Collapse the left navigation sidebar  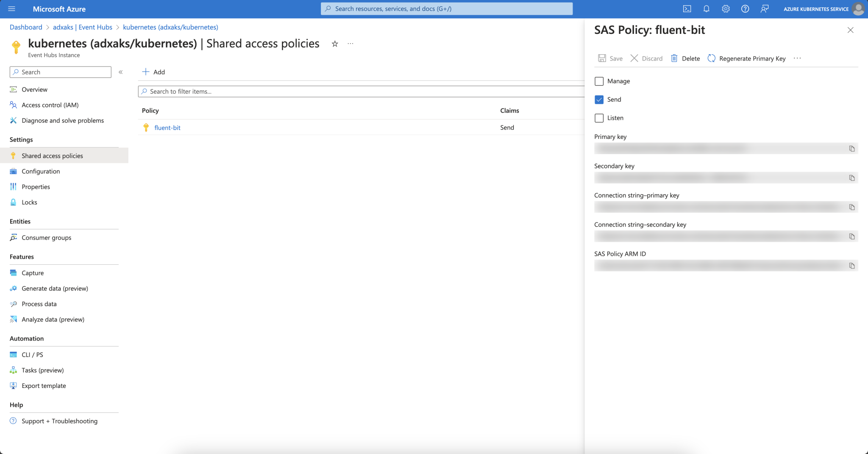click(121, 72)
